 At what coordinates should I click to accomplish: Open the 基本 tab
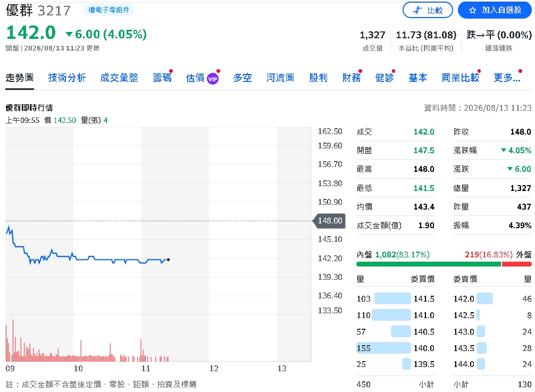click(x=418, y=78)
